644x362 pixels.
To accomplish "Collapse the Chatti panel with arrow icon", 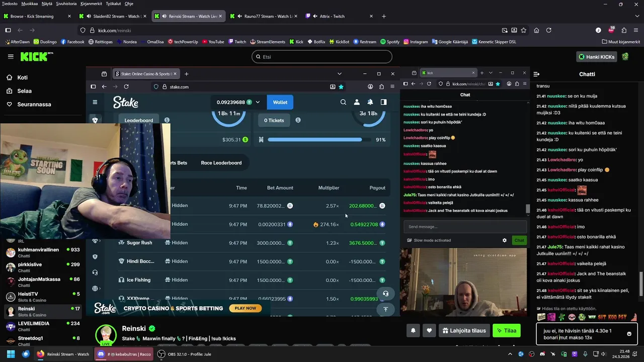I will click(537, 74).
